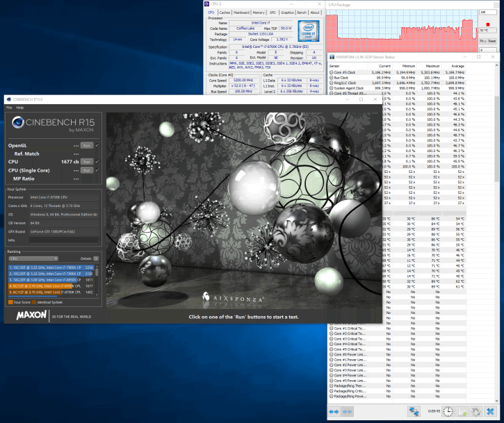Open Cinebench File menu

9,108
